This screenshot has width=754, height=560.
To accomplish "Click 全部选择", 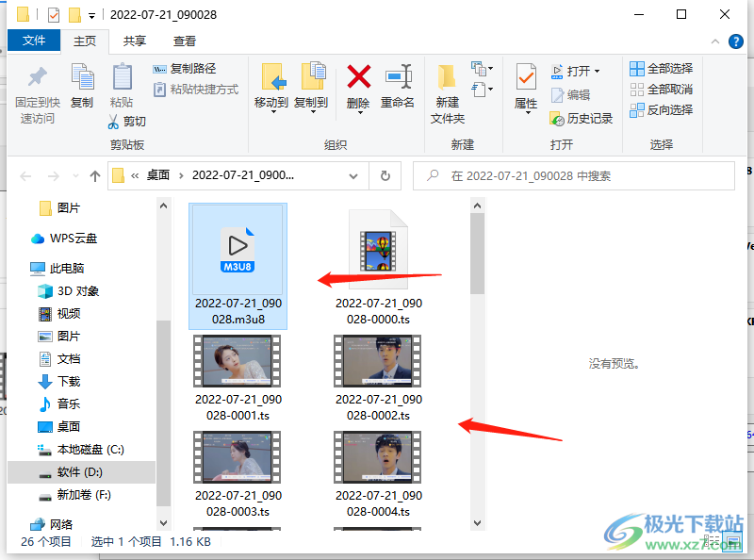I will 662,69.
